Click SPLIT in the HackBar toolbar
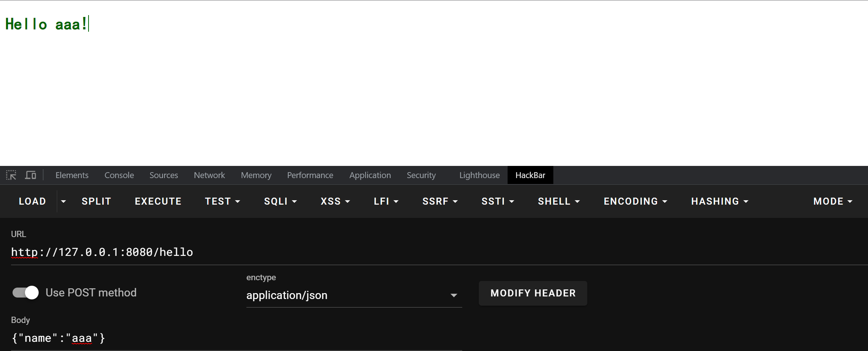The height and width of the screenshot is (351, 868). 96,201
